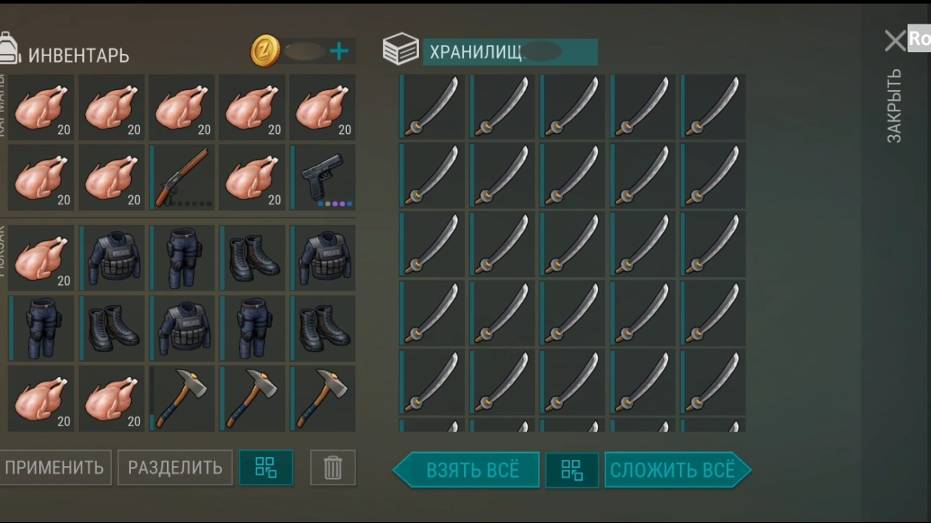
Task: Click the РАЗДЕЛИТЬ button
Action: pos(175,468)
